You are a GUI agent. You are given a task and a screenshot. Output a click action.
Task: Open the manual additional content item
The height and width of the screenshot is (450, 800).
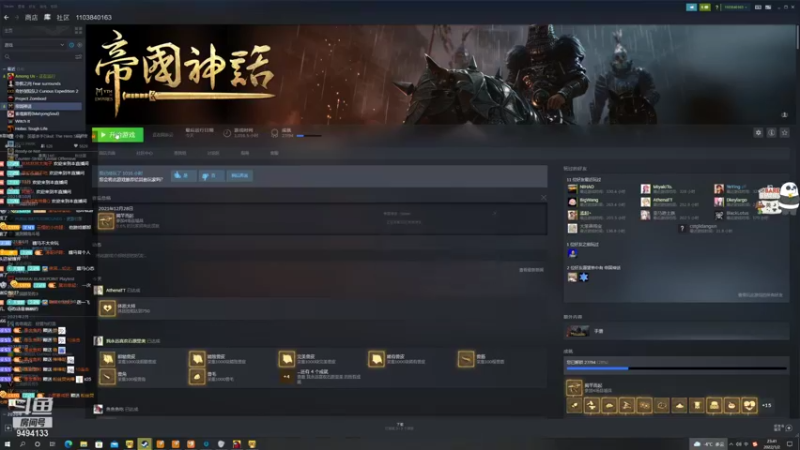click(x=676, y=331)
